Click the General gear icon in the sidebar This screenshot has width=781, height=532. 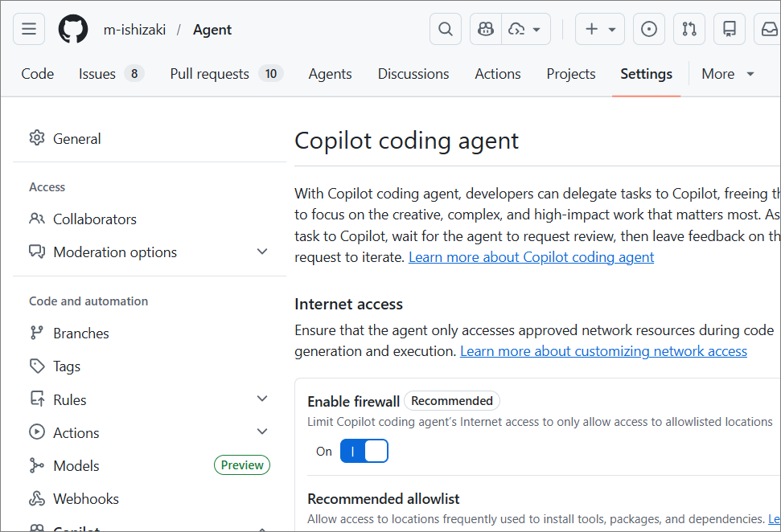[37, 138]
